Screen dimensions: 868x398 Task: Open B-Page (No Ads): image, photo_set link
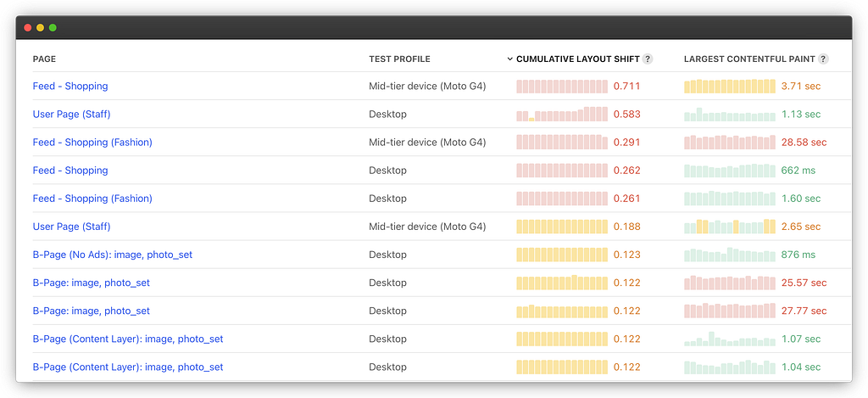pos(113,255)
